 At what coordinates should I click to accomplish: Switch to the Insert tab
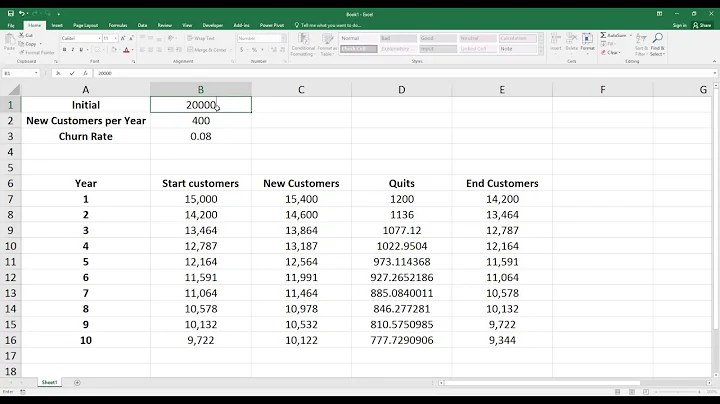click(57, 25)
